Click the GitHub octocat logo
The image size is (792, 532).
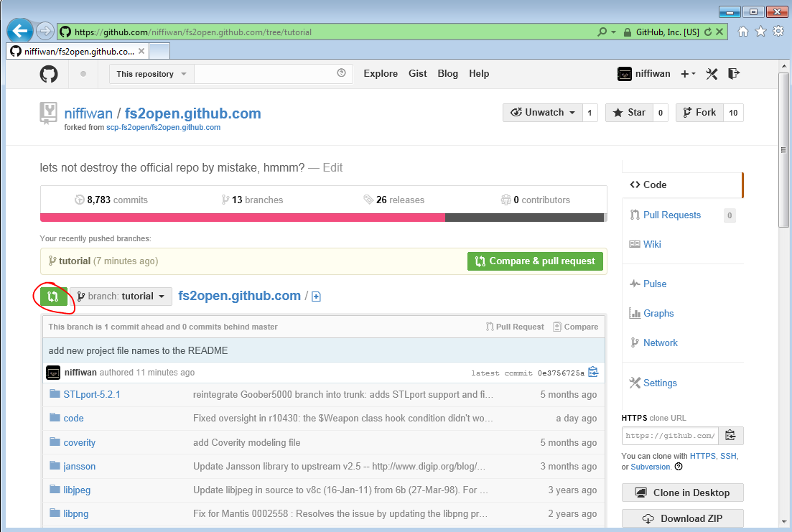49,73
